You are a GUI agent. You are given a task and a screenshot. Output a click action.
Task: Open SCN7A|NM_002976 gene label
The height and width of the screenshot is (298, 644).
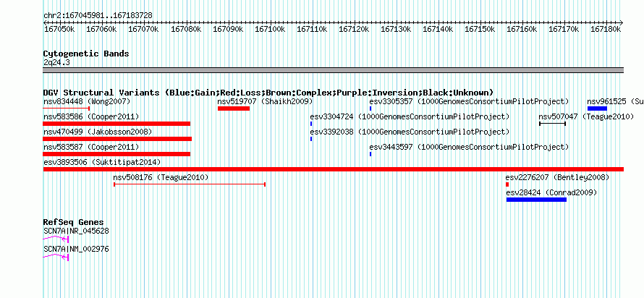[77, 249]
